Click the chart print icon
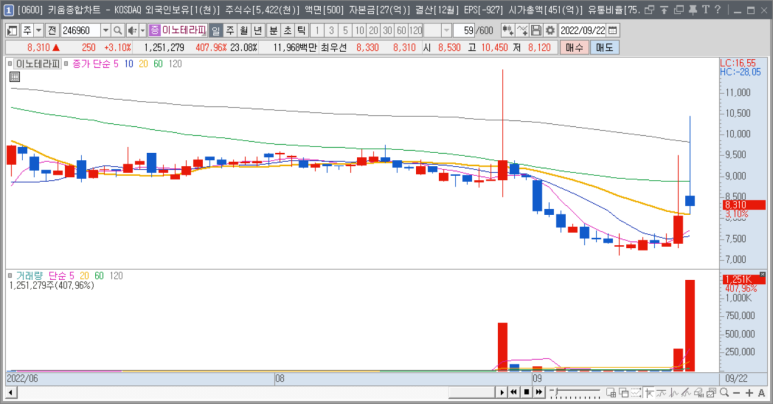Image resolution: width=773 pixels, height=404 pixels. [699, 393]
